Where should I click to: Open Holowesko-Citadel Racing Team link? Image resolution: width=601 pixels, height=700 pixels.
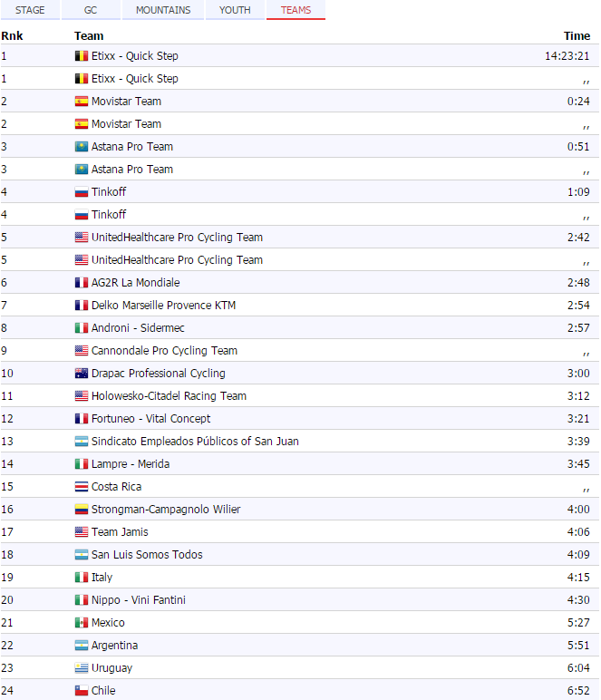tap(169, 396)
